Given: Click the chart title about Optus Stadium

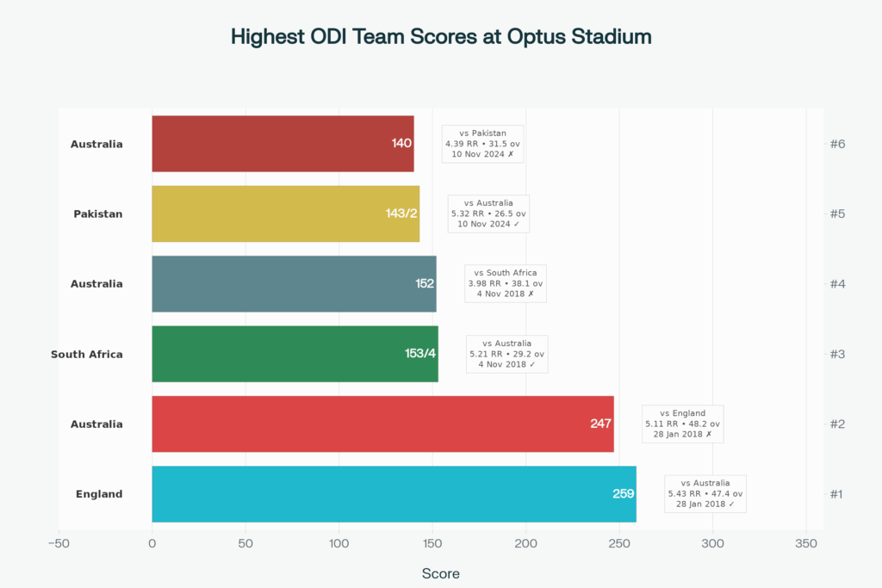Looking at the screenshot, I should click(x=441, y=37).
